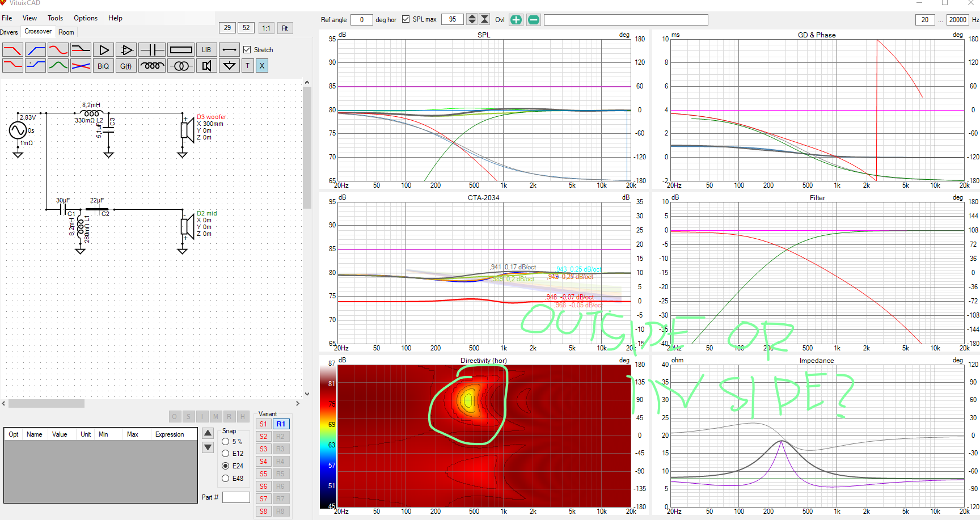Insert a BiQ biquad block
The width and height of the screenshot is (980, 520).
click(x=103, y=66)
